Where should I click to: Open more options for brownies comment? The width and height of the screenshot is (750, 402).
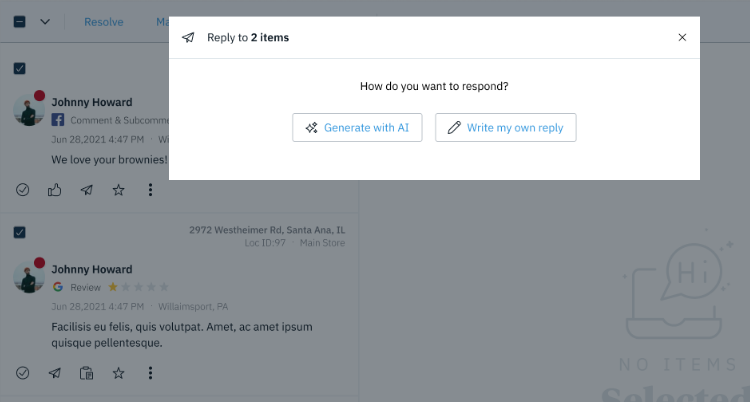point(150,190)
